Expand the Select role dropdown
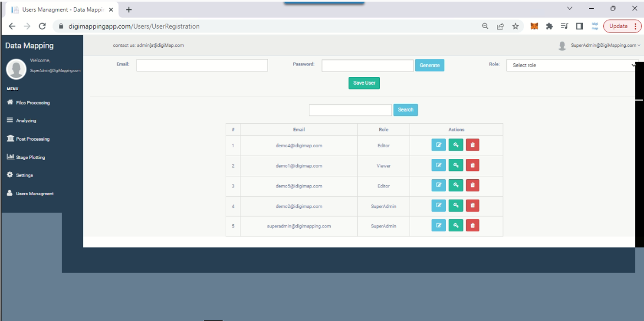The image size is (644, 321). pos(572,65)
